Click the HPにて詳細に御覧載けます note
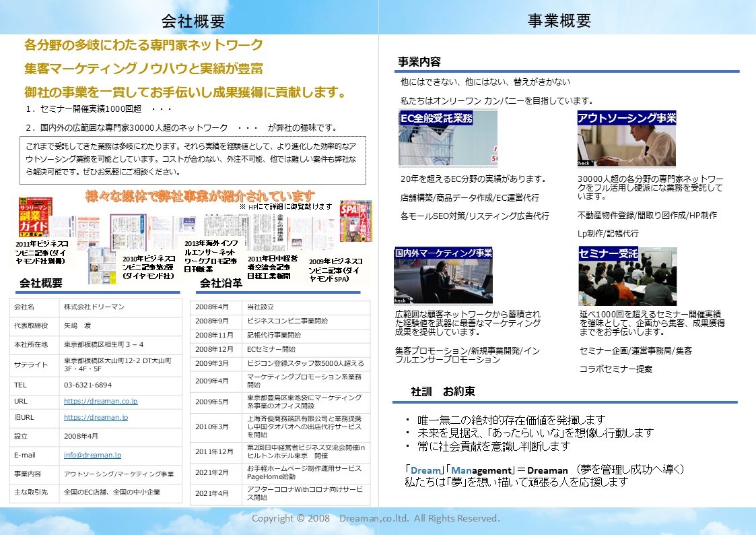 point(285,206)
